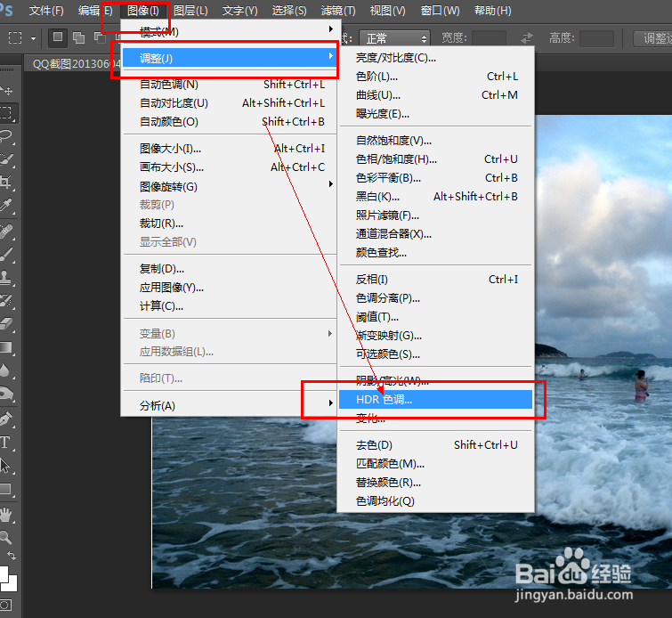Expand the 分析(A) submenu
This screenshot has height=618, width=672.
pyautogui.click(x=231, y=405)
